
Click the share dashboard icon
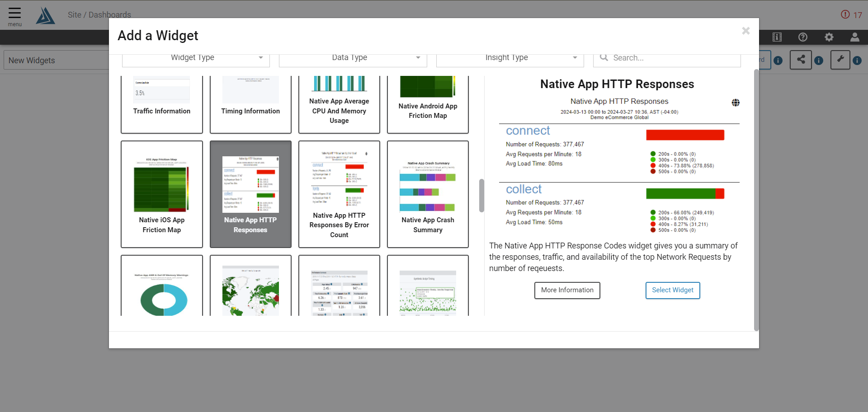(x=801, y=60)
